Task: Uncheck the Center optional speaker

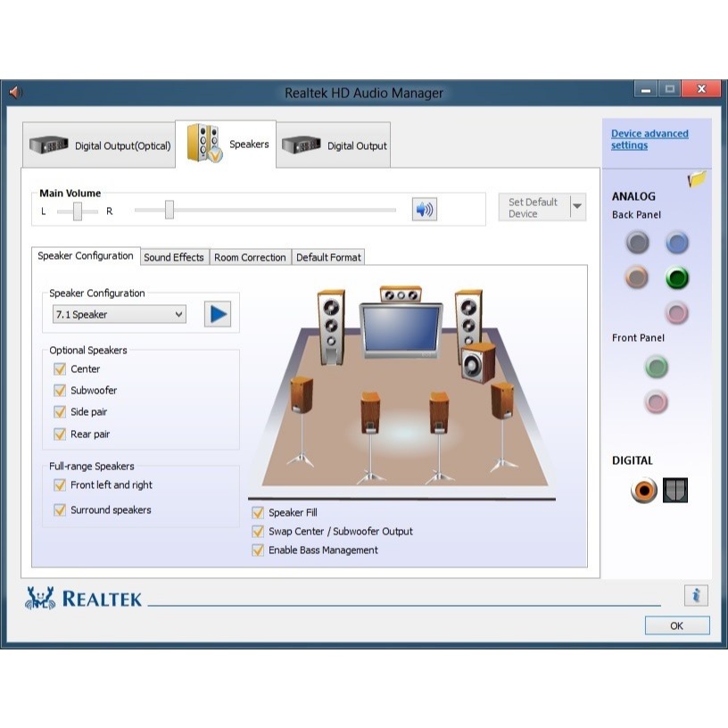Action: tap(60, 369)
